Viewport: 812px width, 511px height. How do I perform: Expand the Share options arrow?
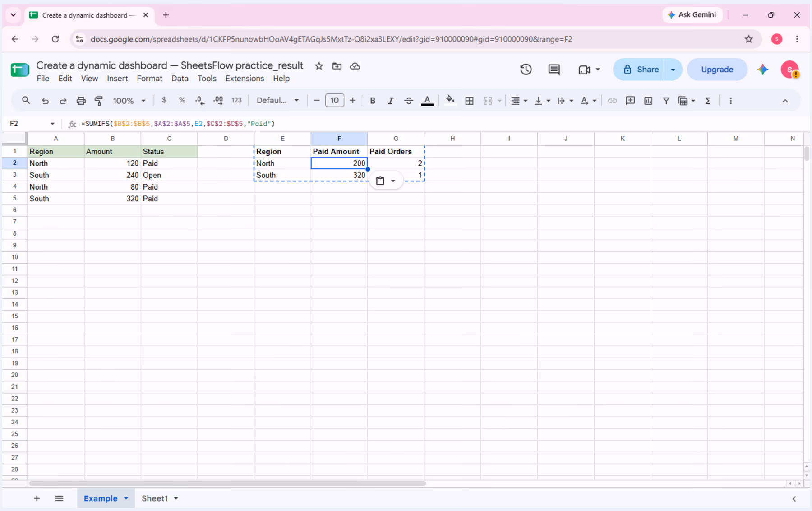pos(673,70)
